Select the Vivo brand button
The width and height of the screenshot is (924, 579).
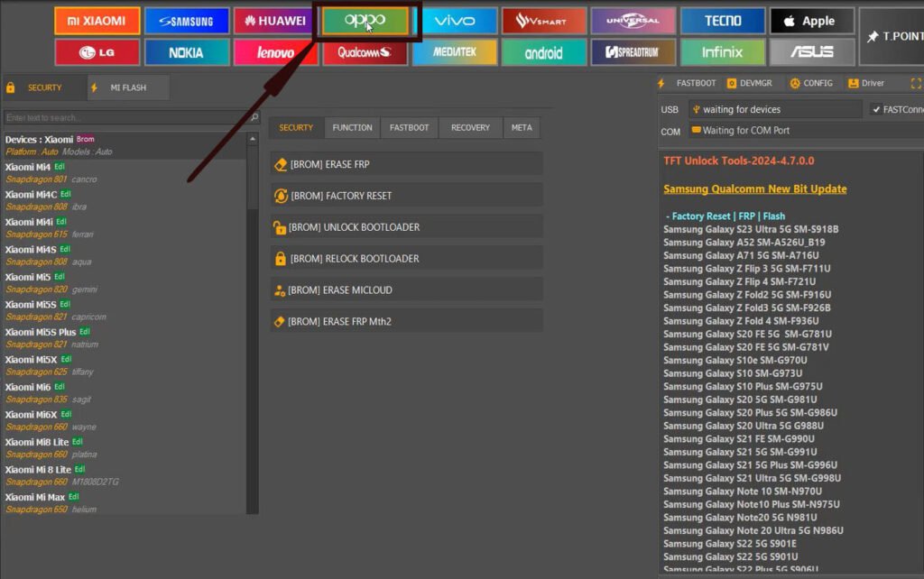tap(455, 22)
